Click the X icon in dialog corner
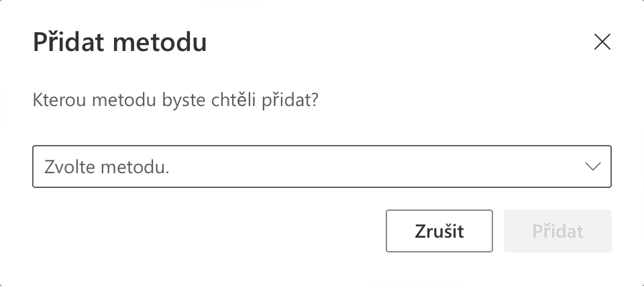 [x=602, y=42]
